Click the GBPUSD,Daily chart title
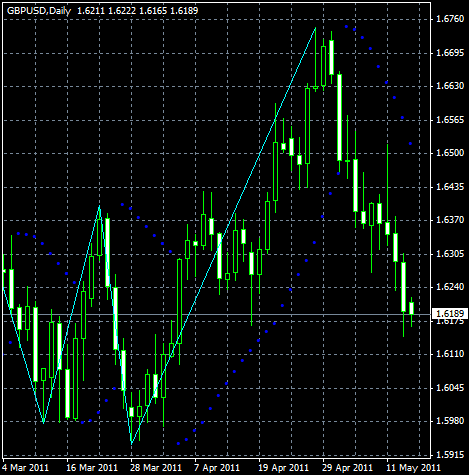This screenshot has height=475, width=469. (39, 11)
